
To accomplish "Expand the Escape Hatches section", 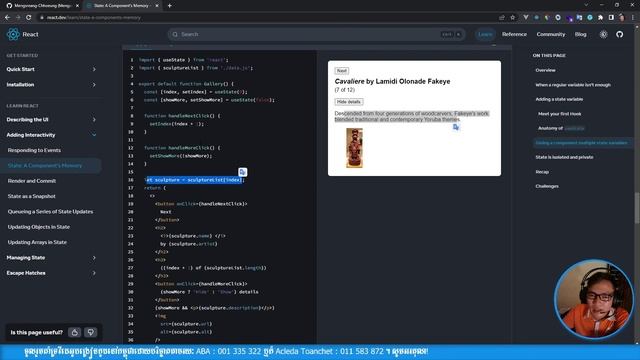I will coord(94,273).
